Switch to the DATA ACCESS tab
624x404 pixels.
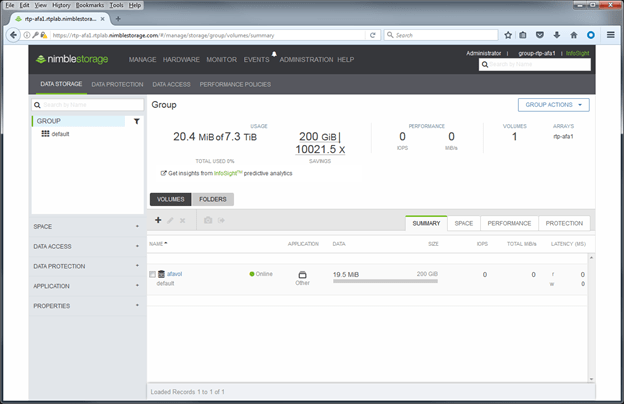pos(171,84)
